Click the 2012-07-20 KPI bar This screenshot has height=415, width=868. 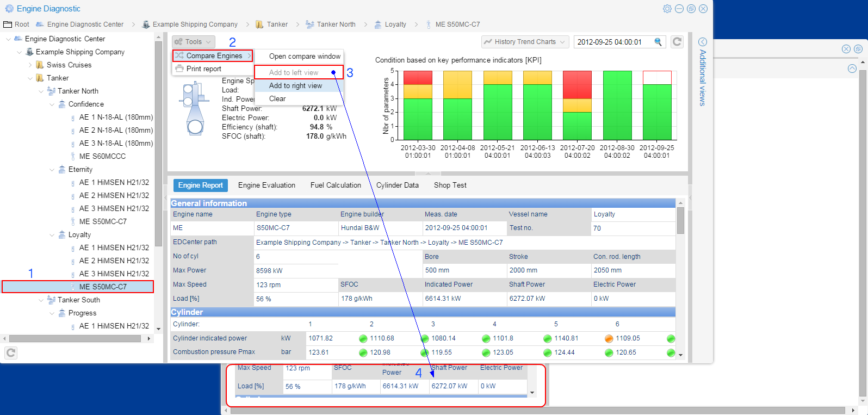coord(577,106)
